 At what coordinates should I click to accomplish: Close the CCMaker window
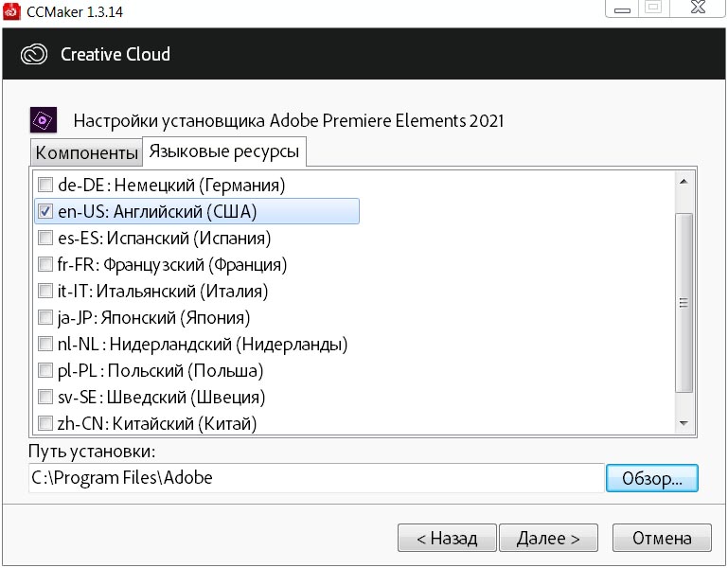click(698, 8)
